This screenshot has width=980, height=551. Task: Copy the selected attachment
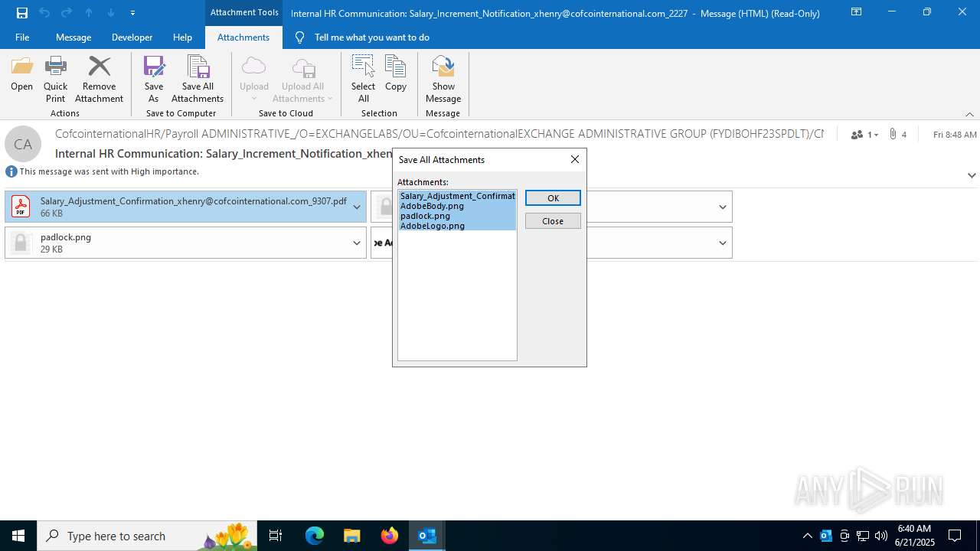point(396,74)
